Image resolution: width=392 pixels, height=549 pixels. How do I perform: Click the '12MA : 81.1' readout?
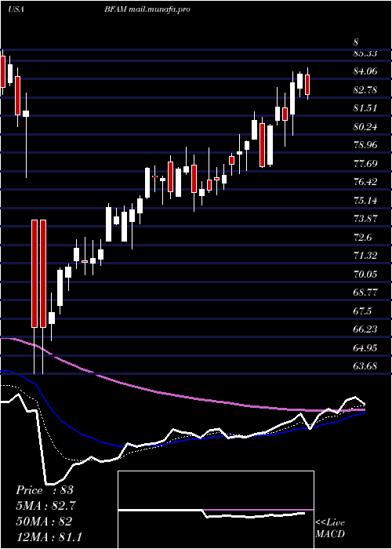49,536
